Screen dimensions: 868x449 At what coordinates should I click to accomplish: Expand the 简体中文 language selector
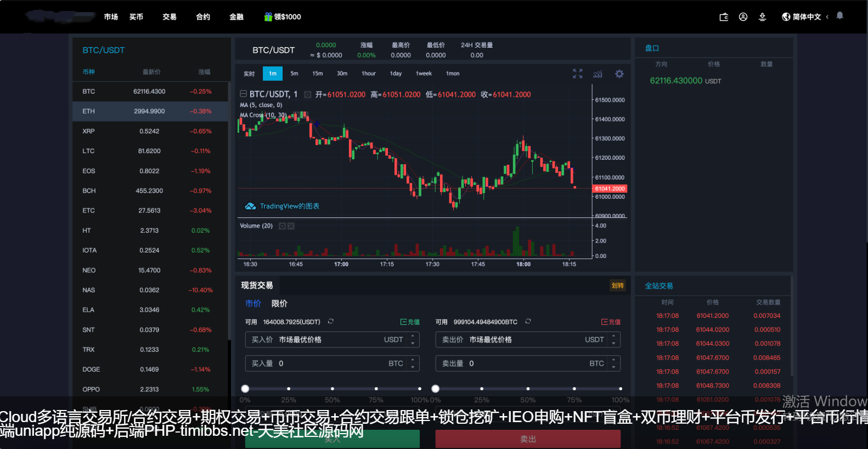coord(805,17)
